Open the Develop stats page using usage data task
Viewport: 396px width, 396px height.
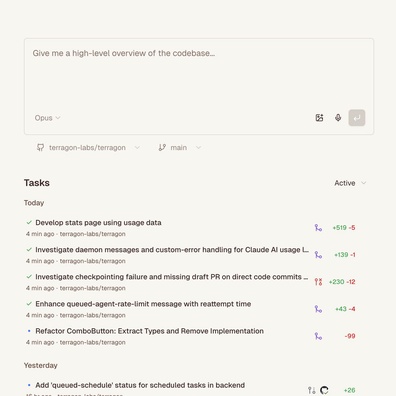tap(98, 222)
